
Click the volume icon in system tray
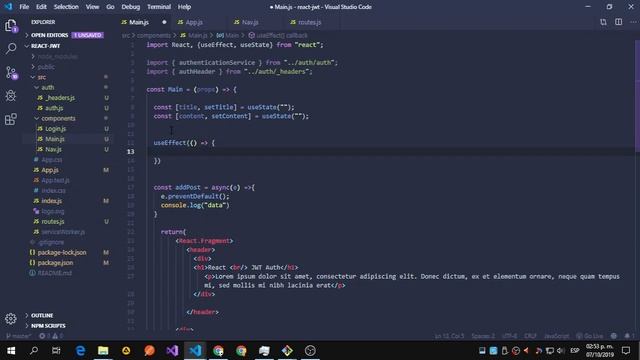tap(561, 351)
